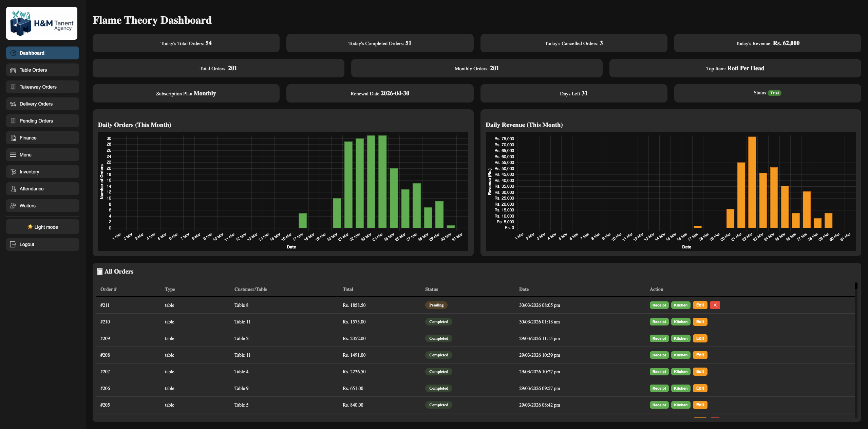Select the Takeaway Orders icon
Screen dimensions: 868x429
(13, 87)
